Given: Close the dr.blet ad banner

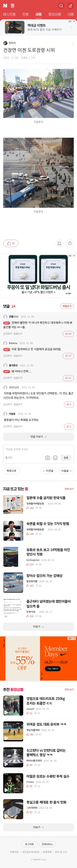Looking at the screenshot, I should click(74, 256).
